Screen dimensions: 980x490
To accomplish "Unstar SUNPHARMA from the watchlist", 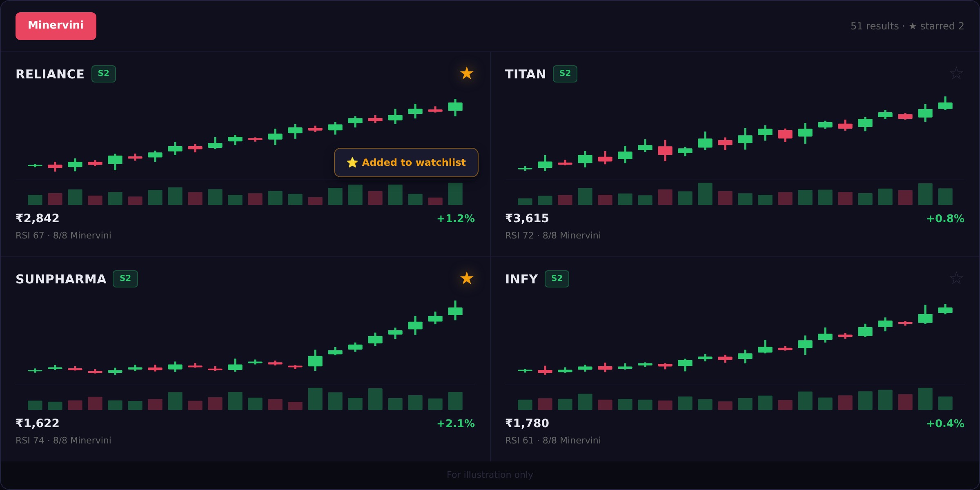I will tap(467, 278).
